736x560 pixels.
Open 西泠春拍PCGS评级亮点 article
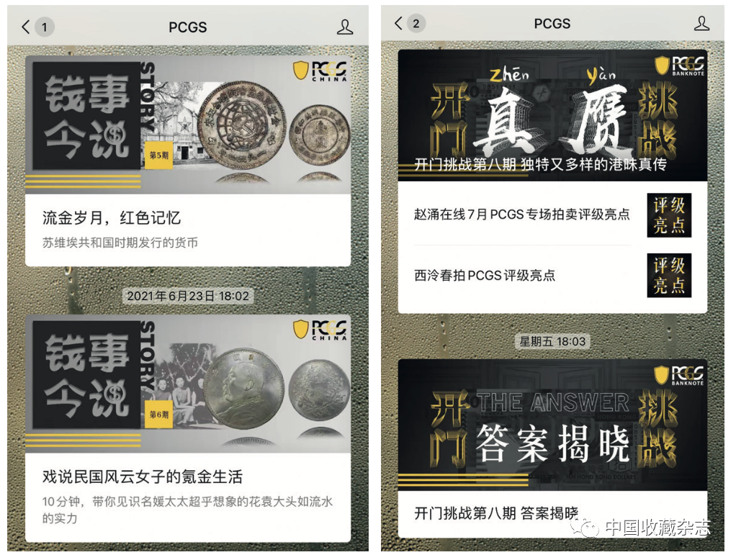pyautogui.click(x=485, y=275)
